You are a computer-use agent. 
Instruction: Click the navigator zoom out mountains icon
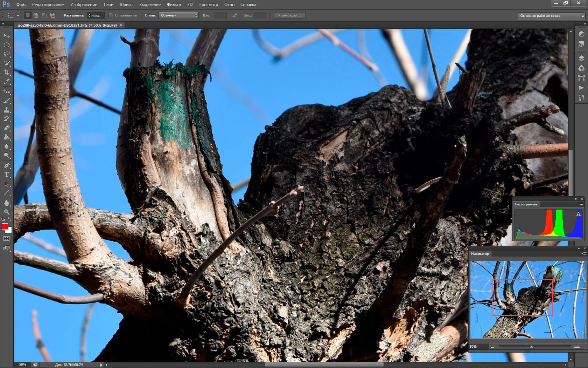(492, 347)
